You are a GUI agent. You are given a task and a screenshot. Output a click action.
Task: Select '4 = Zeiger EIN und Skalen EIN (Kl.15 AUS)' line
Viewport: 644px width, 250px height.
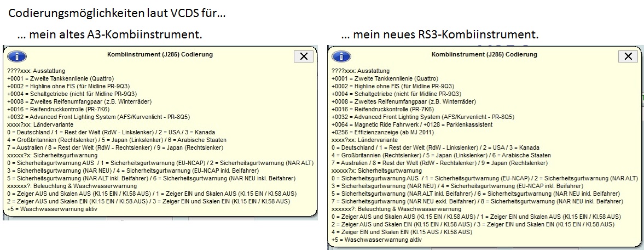tap(402, 232)
